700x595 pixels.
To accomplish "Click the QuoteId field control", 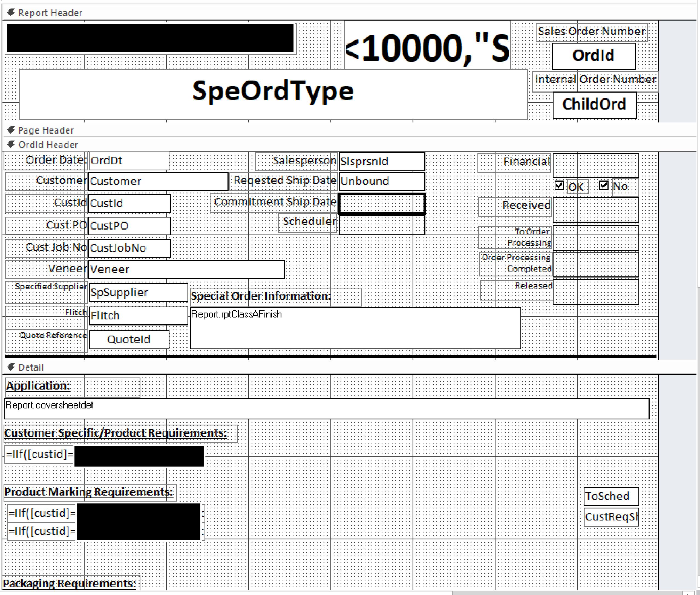I will tap(129, 339).
